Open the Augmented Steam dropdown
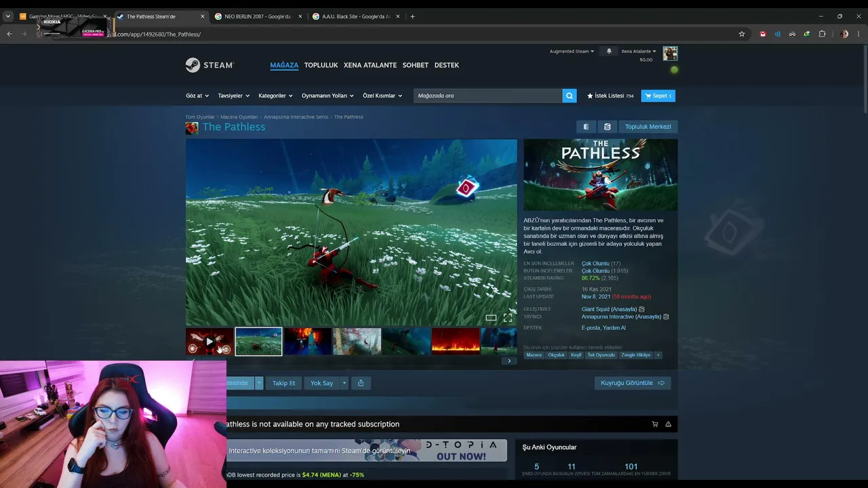Image resolution: width=868 pixels, height=488 pixels. (x=572, y=52)
